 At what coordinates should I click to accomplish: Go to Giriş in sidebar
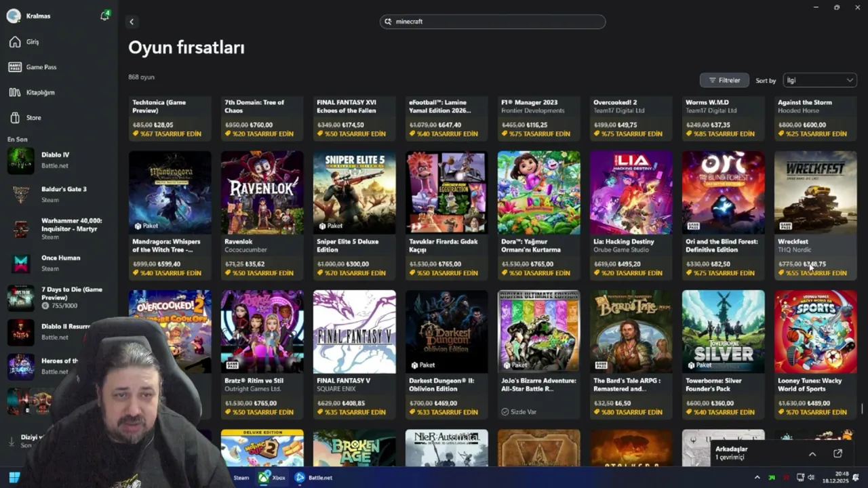33,42
